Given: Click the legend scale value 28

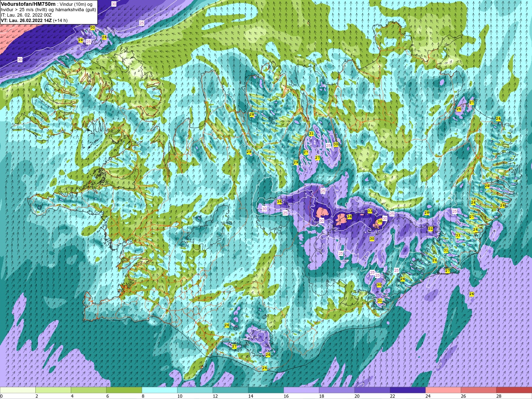Looking at the screenshot, I should click(x=499, y=396).
